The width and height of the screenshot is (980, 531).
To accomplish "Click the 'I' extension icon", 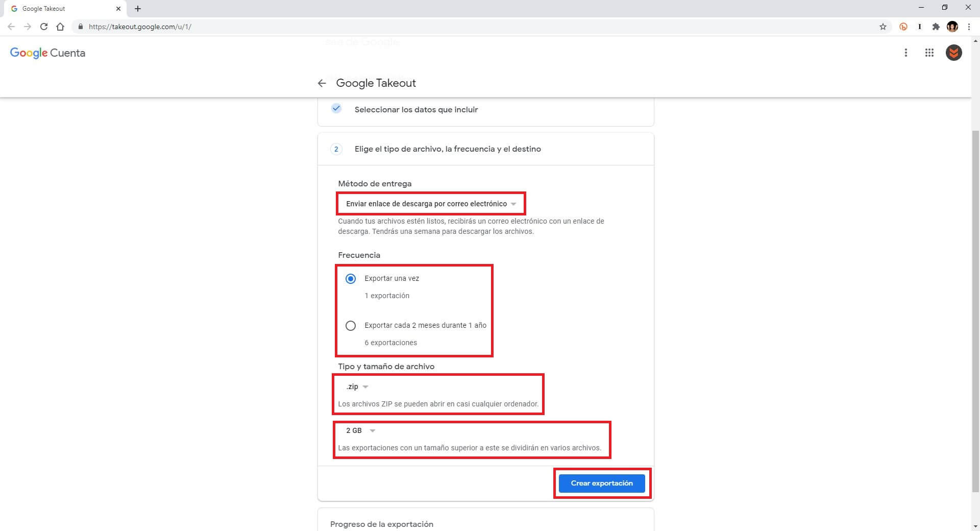I will (x=920, y=27).
